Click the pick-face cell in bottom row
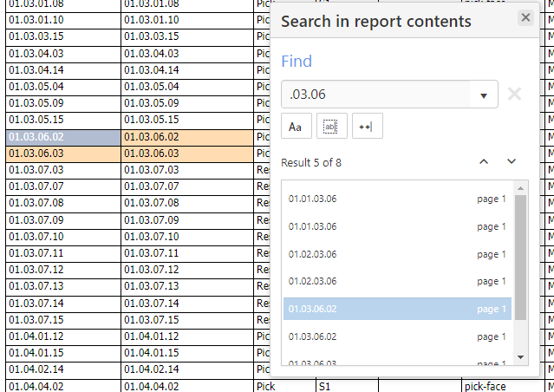The width and height of the screenshot is (554, 392). 486,386
